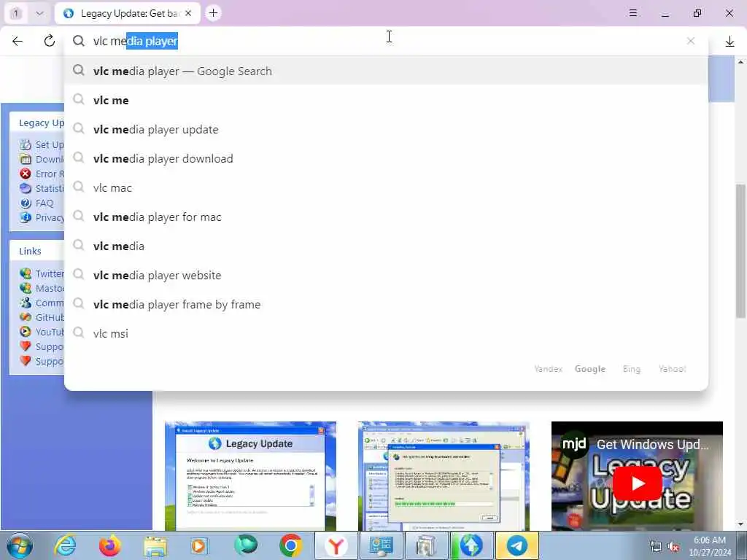This screenshot has height=560, width=747.
Task: Choose the 'vlc media' suggestion
Action: 386,246
